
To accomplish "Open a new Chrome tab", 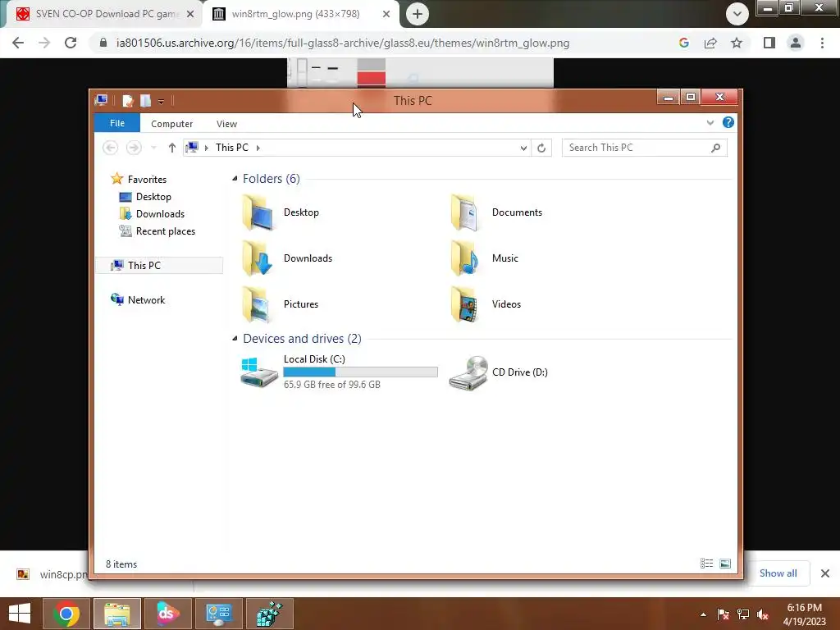I will (x=418, y=14).
